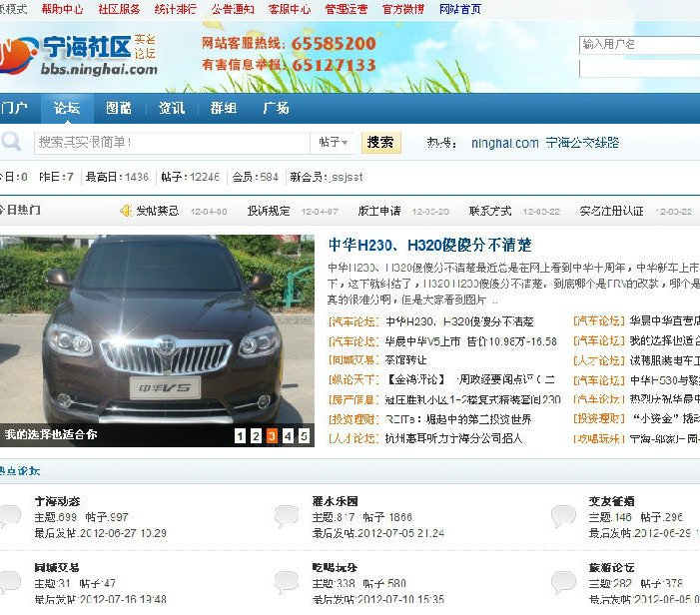Click the speech bubble icon for 交友征婚
Image resolution: width=700 pixels, height=615 pixels.
[563, 516]
